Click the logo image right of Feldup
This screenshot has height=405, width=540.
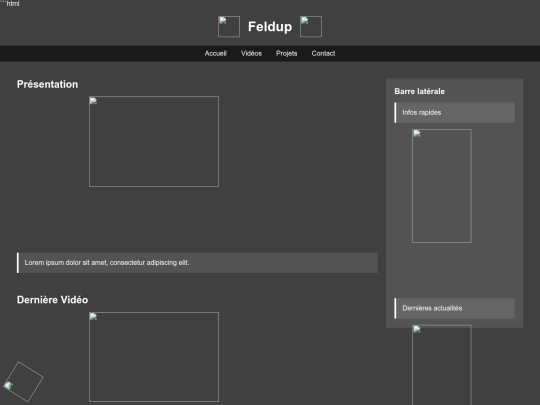click(311, 27)
